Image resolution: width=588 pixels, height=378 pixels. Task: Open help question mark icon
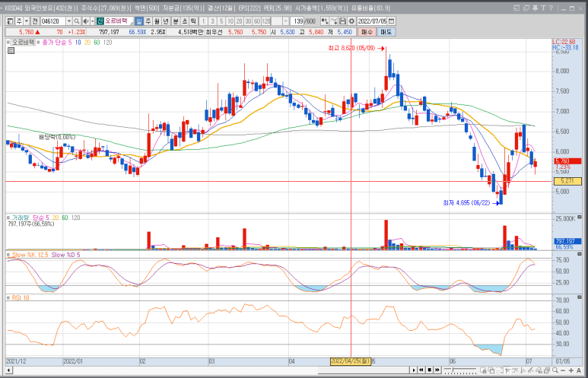(x=551, y=8)
